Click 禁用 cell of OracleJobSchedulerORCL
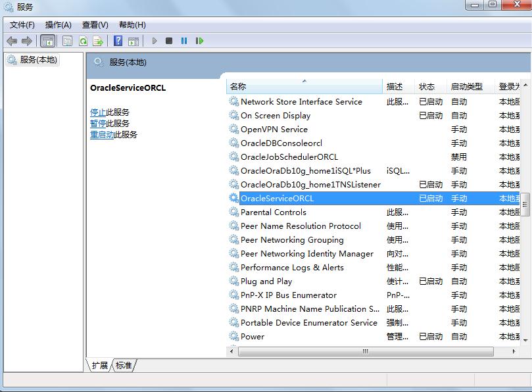The image size is (532, 392). tap(459, 157)
